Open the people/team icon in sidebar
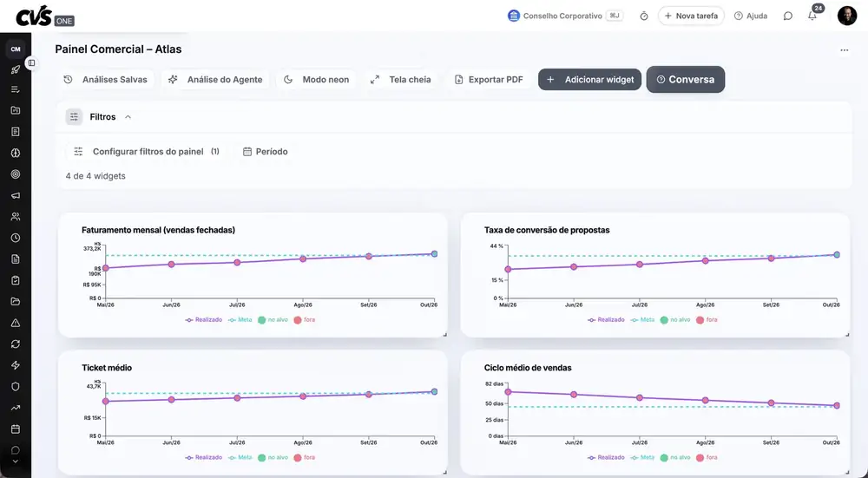 (16, 217)
